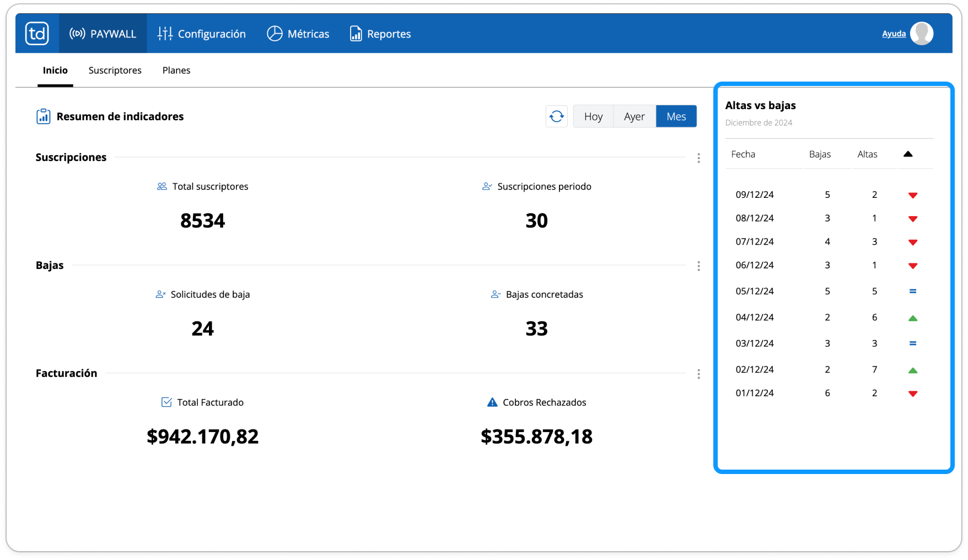The height and width of the screenshot is (560, 968).
Task: Click the Ayuda help link
Action: pos(894,34)
